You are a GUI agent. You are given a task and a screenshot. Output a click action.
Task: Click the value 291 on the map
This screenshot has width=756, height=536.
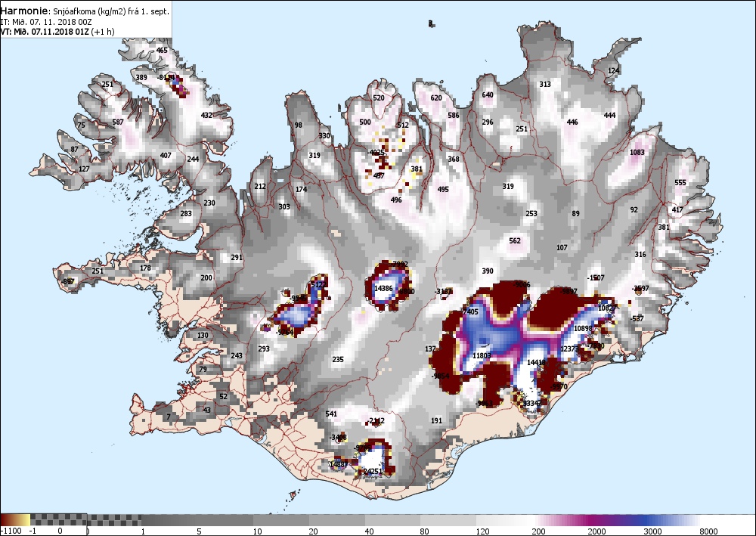point(236,257)
